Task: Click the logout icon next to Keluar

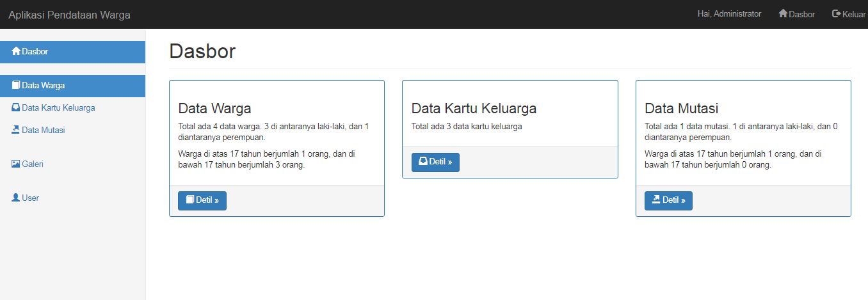Action: pos(836,13)
